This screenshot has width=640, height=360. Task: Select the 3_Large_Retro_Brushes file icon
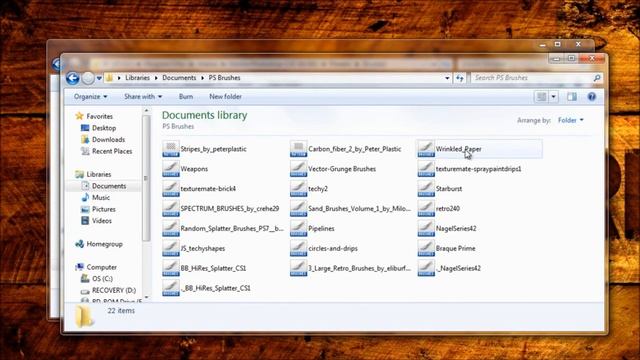(298, 268)
